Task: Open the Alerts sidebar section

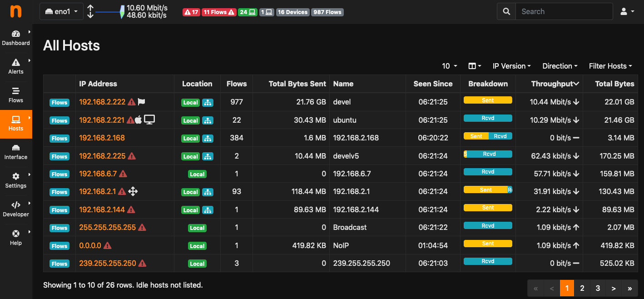Action: coord(16,67)
